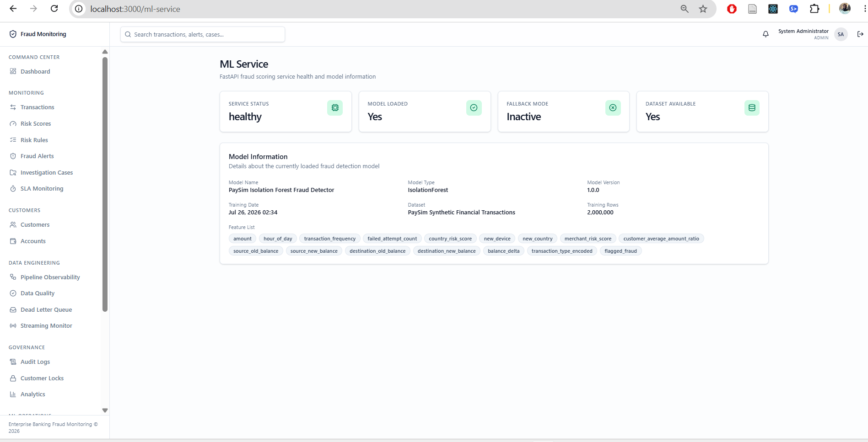Image resolution: width=868 pixels, height=442 pixels.
Task: Click the sidebar scrollbar thumb
Action: 105,184
